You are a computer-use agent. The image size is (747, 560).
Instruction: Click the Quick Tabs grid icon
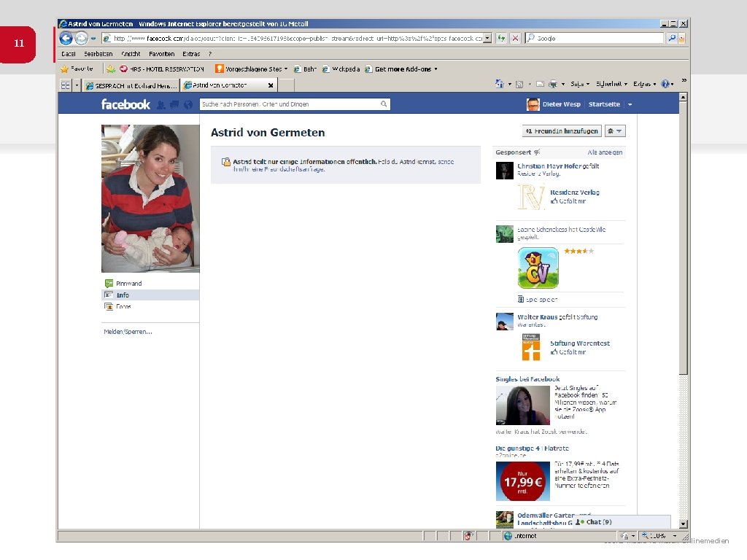pyautogui.click(x=65, y=85)
